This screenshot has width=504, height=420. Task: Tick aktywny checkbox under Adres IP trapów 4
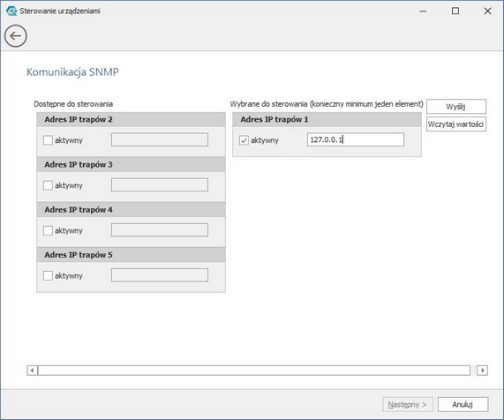pos(48,230)
